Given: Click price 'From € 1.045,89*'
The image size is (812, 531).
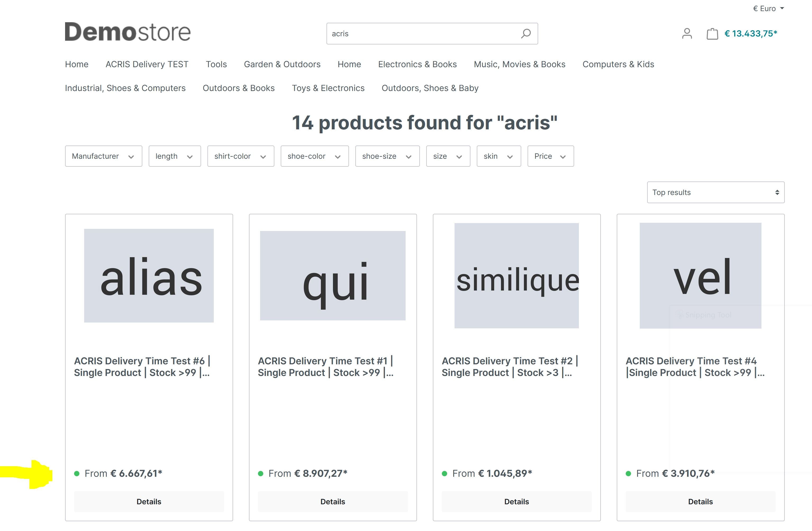Looking at the screenshot, I should 492,474.
